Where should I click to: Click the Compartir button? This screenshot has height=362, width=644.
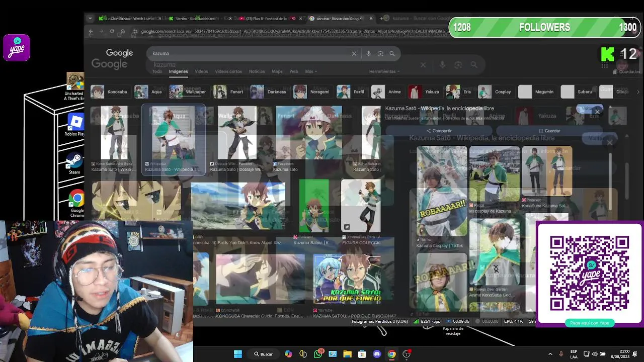click(439, 131)
